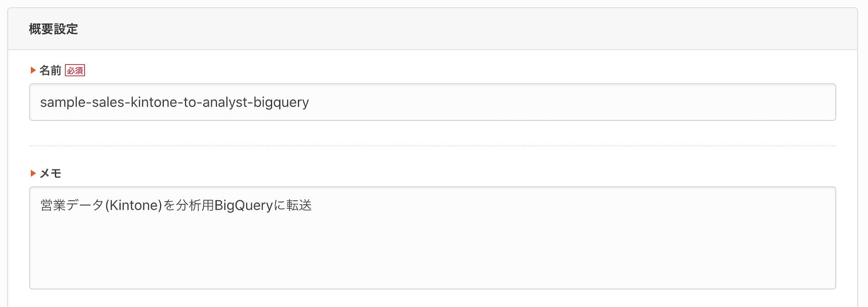Viewport: 868px width, 307px height.
Task: Click the orange triangle beside 名前
Action: (x=33, y=70)
